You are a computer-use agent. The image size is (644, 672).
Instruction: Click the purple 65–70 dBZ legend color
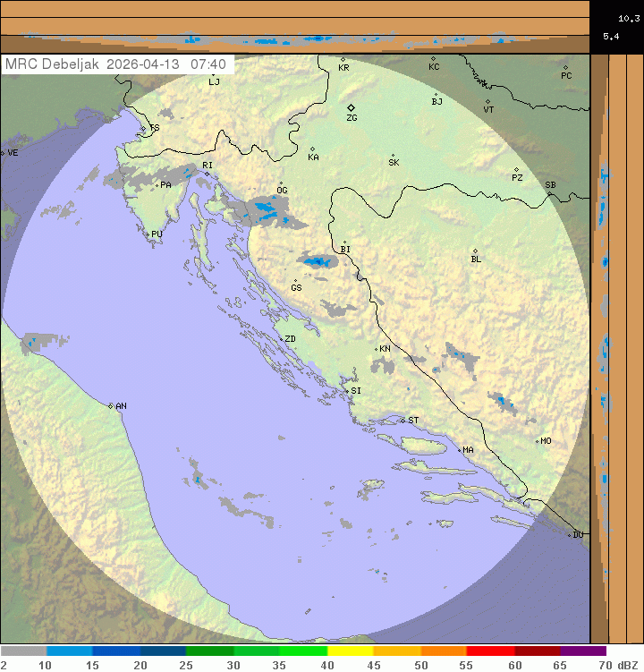583,651
